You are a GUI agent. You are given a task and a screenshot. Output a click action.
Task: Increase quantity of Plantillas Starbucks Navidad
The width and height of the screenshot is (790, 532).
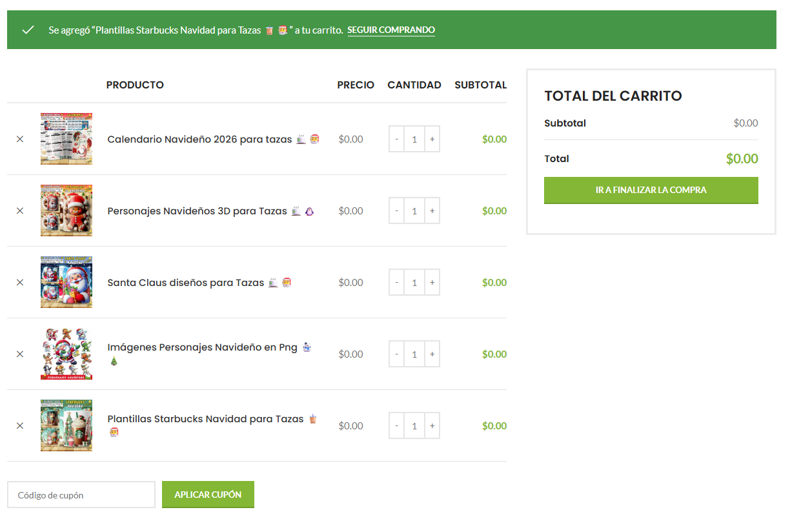pos(432,425)
